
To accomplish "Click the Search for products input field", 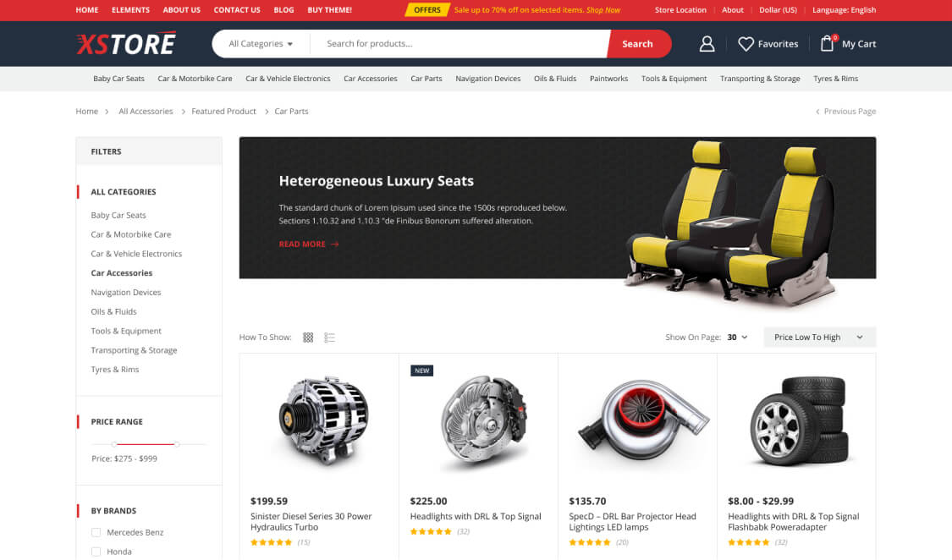I will click(459, 44).
